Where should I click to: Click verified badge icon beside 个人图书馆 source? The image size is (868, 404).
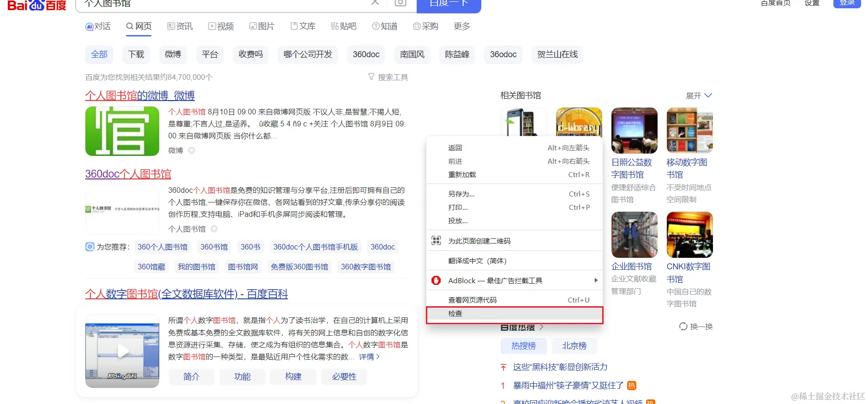coord(214,229)
